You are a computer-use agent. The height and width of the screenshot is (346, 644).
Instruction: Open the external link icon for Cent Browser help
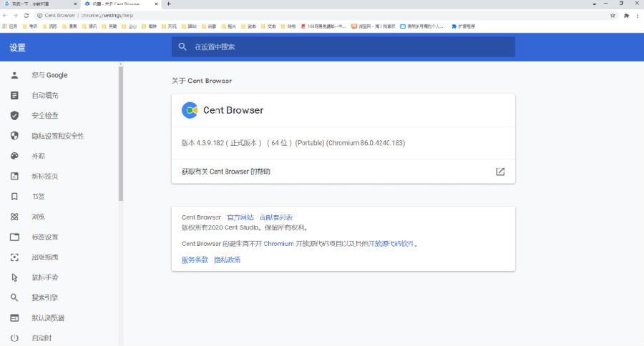coord(500,172)
